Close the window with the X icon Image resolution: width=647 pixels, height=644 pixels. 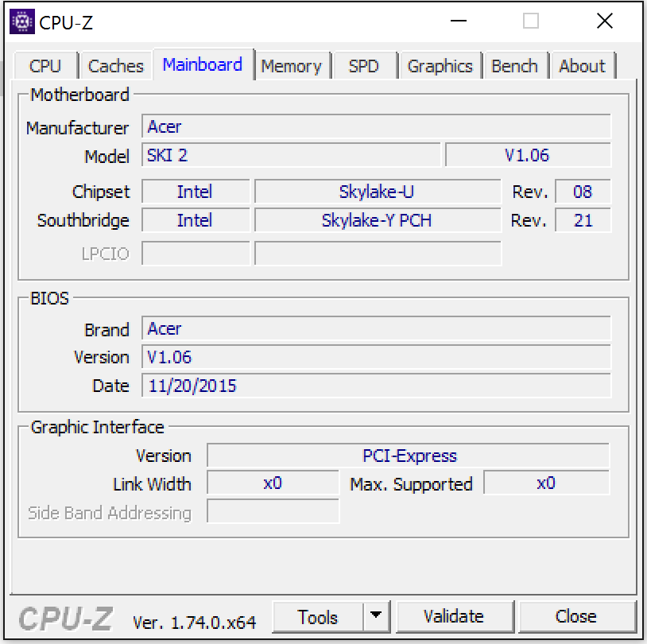605,21
